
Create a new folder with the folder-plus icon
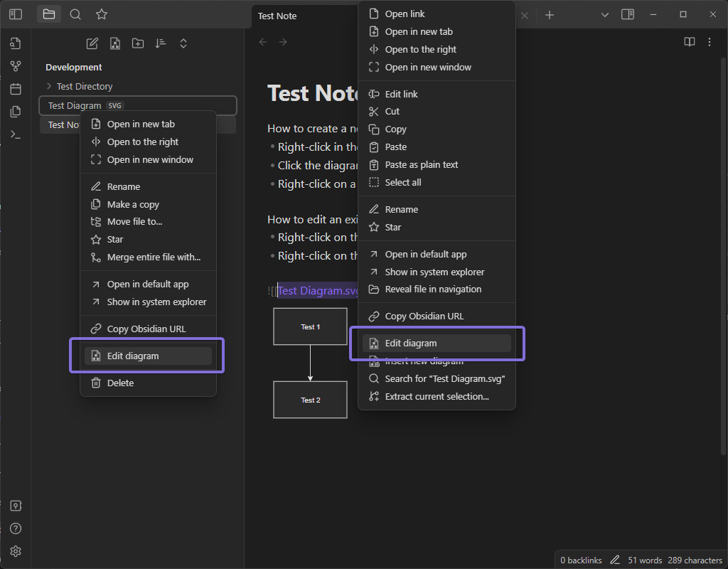click(x=138, y=43)
